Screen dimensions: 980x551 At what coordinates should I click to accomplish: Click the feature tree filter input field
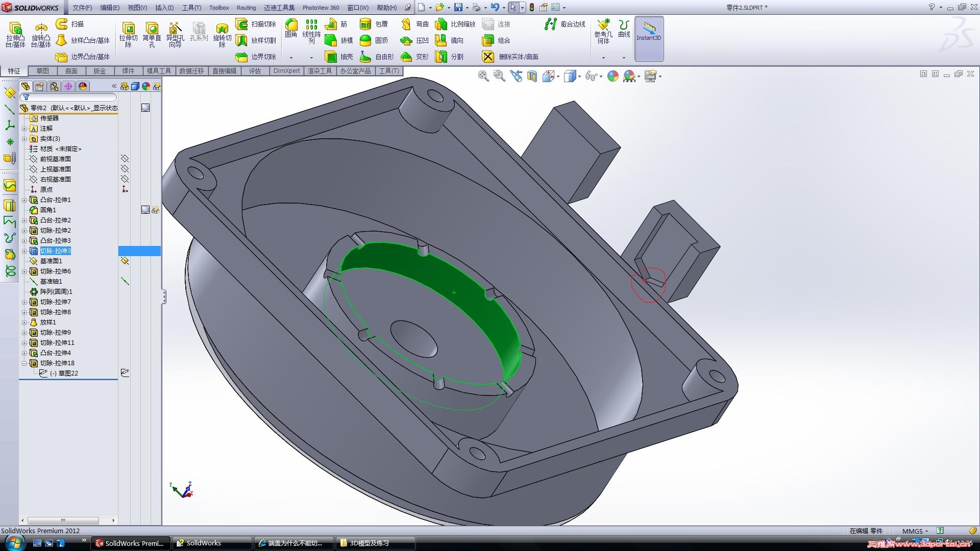click(x=70, y=97)
